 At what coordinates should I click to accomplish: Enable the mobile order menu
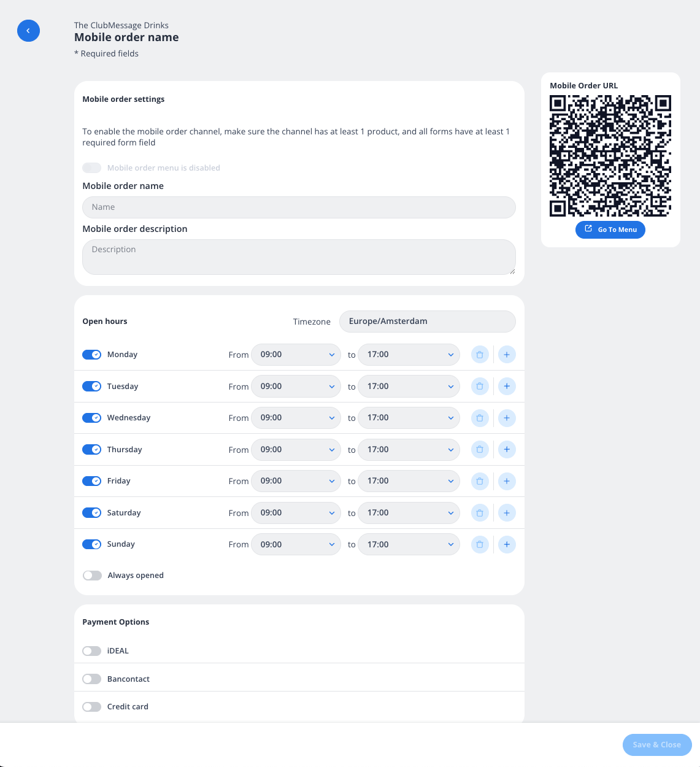coord(91,168)
